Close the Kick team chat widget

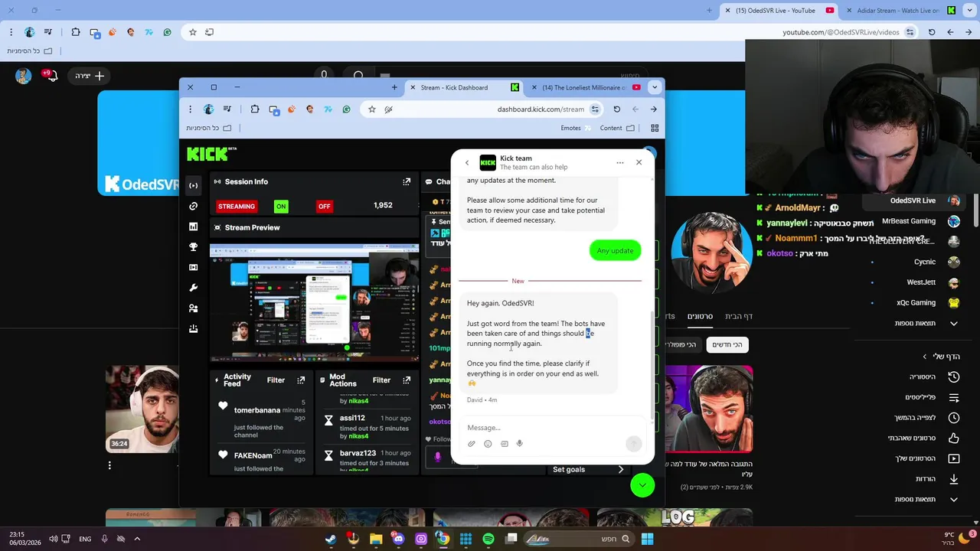point(639,162)
